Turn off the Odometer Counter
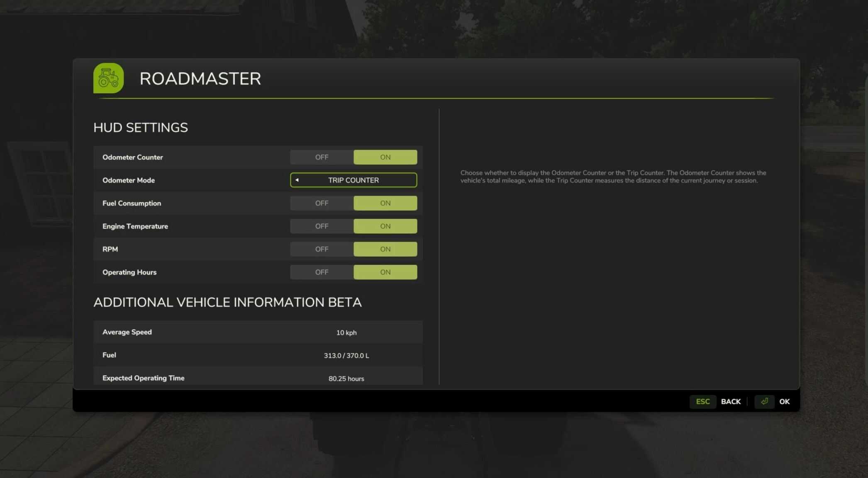 [321, 157]
